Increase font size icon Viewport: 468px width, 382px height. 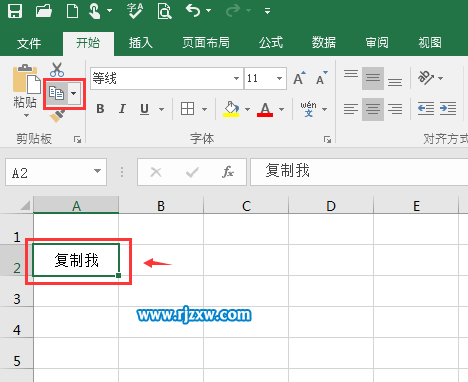point(299,78)
